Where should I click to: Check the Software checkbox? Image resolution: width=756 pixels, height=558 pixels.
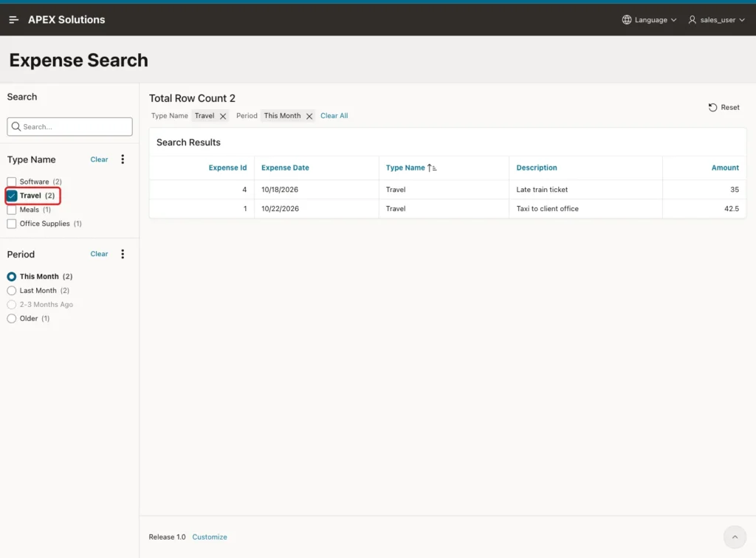pyautogui.click(x=12, y=182)
